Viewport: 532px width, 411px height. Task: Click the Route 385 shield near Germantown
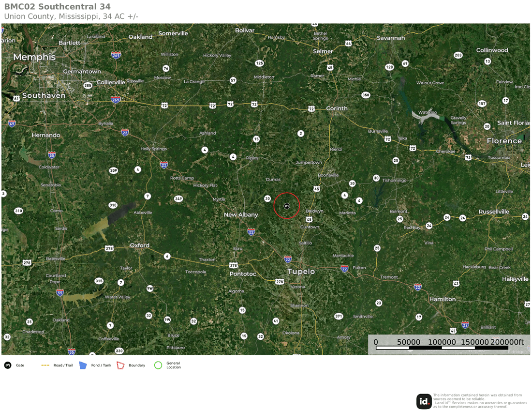click(88, 86)
